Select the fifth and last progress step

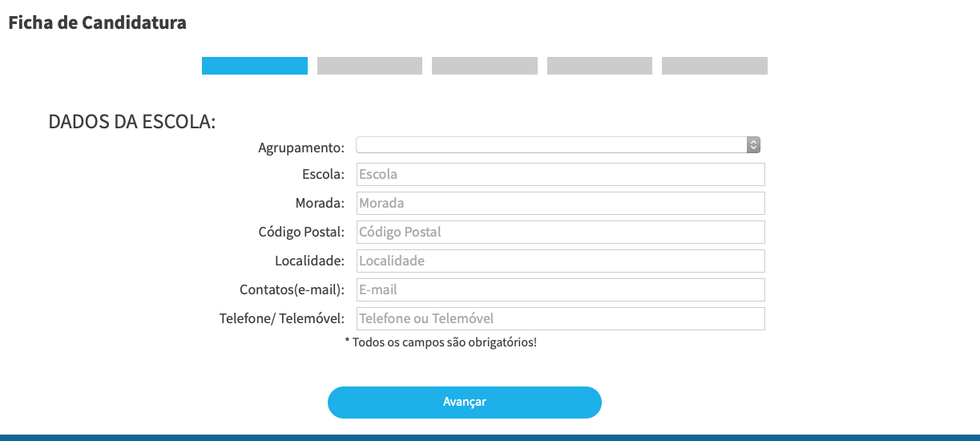715,66
